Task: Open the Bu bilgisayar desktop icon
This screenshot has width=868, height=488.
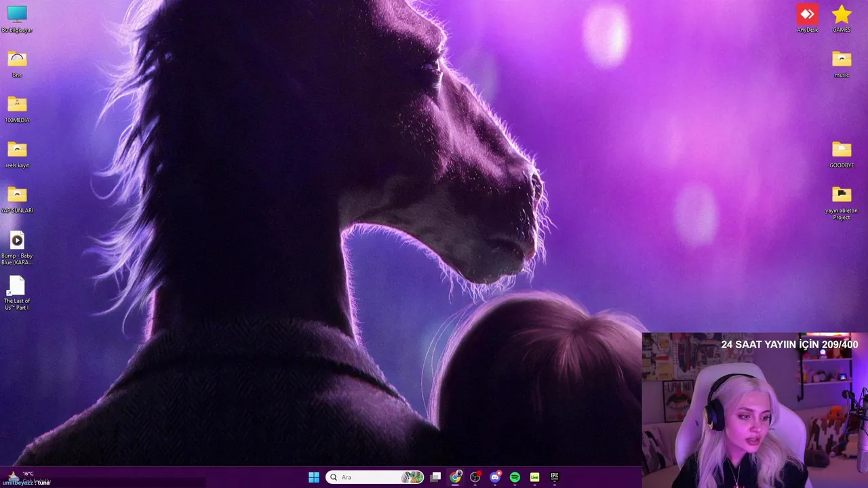Action: (17, 18)
